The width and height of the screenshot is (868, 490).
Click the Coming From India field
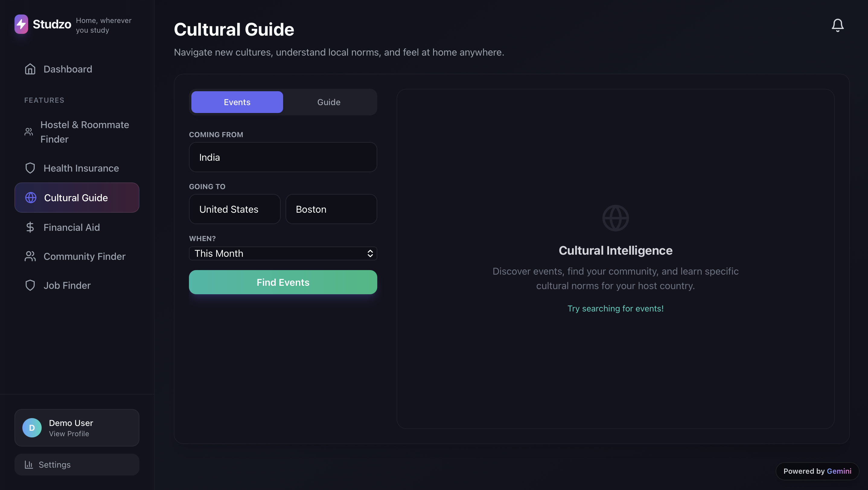(x=282, y=157)
